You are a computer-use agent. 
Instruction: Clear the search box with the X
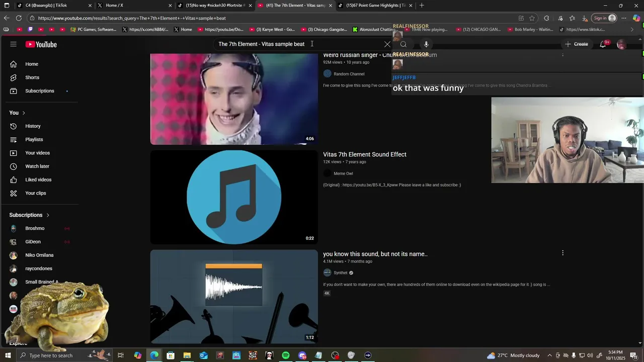tap(387, 44)
